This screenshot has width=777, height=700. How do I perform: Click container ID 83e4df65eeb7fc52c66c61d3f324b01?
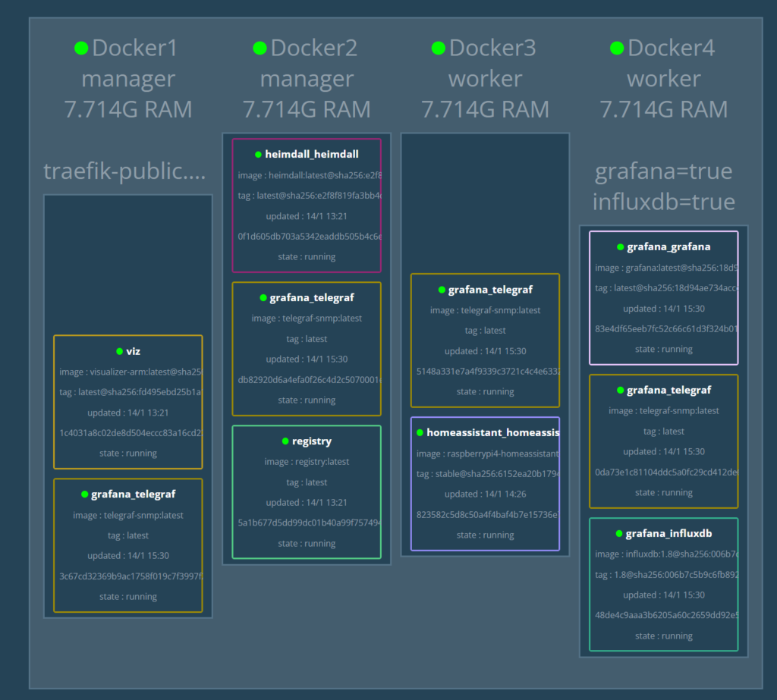(x=666, y=329)
